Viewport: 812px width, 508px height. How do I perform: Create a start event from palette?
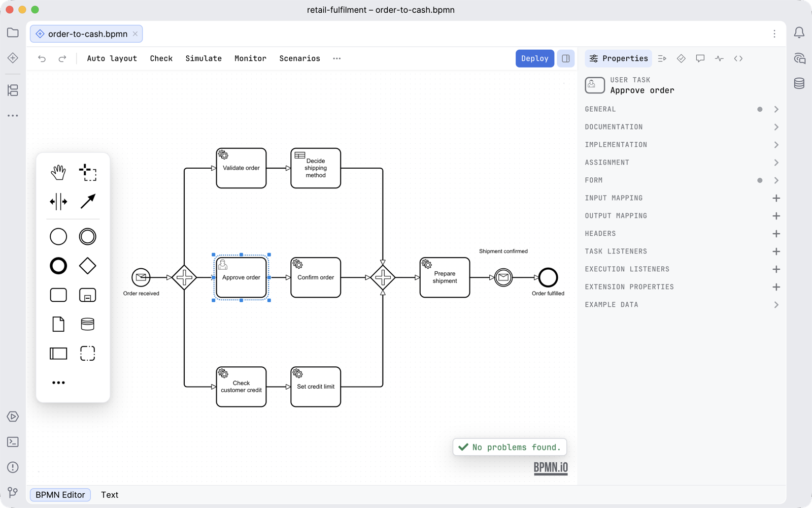(x=58, y=237)
